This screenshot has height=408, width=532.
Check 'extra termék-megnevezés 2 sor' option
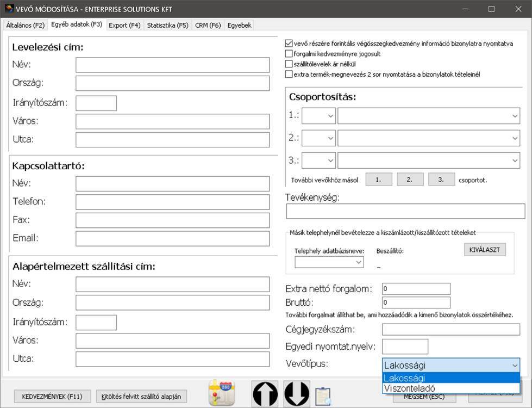pos(289,74)
